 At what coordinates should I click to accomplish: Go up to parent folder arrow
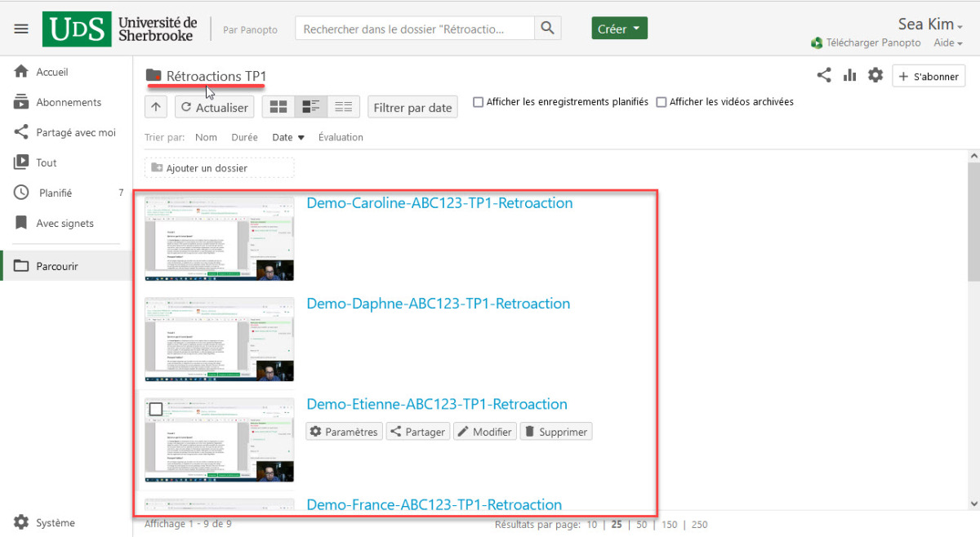[156, 107]
